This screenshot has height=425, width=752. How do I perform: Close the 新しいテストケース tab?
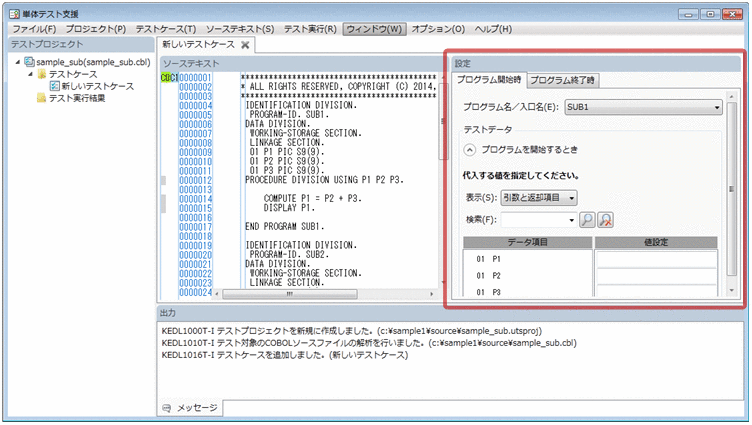click(x=245, y=45)
